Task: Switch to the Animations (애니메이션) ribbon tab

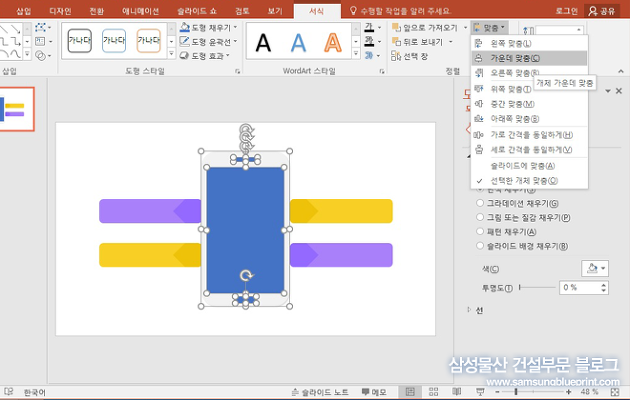Action: (x=140, y=11)
